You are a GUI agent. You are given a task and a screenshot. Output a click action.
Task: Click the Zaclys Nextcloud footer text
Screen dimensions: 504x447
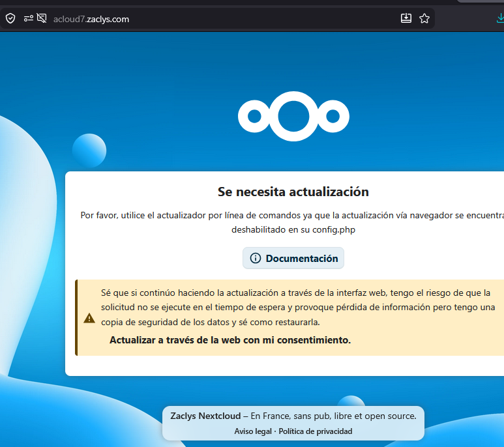click(x=205, y=416)
